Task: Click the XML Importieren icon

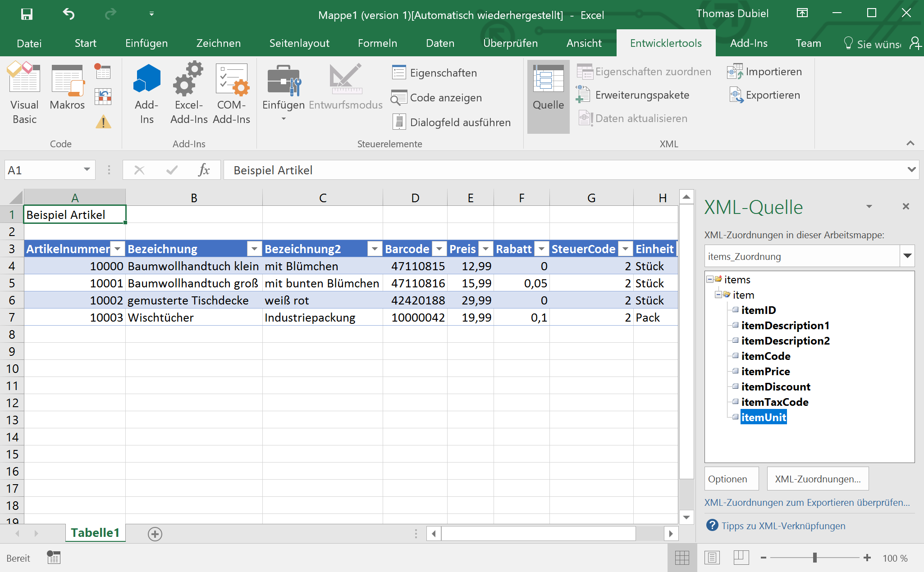Action: click(735, 72)
